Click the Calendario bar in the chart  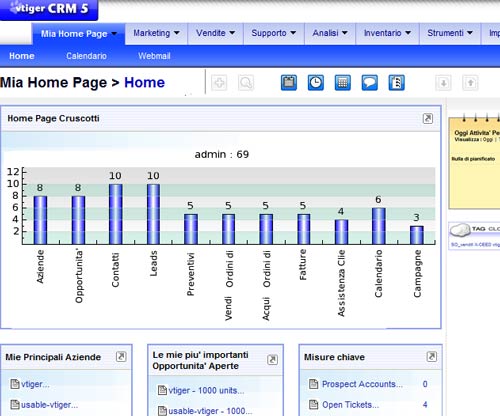pos(379,226)
